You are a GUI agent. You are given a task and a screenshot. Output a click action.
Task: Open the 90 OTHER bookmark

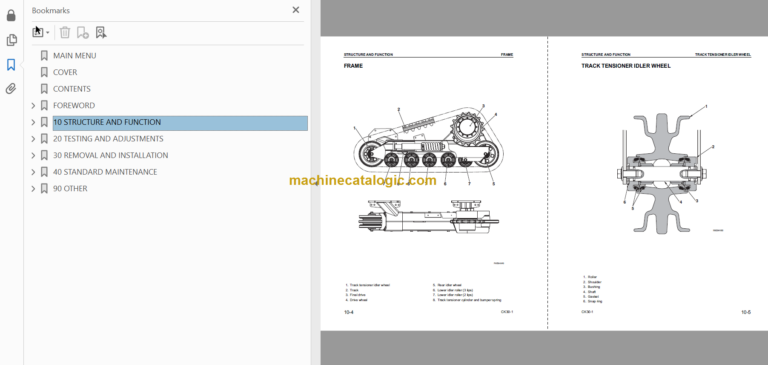(70, 189)
